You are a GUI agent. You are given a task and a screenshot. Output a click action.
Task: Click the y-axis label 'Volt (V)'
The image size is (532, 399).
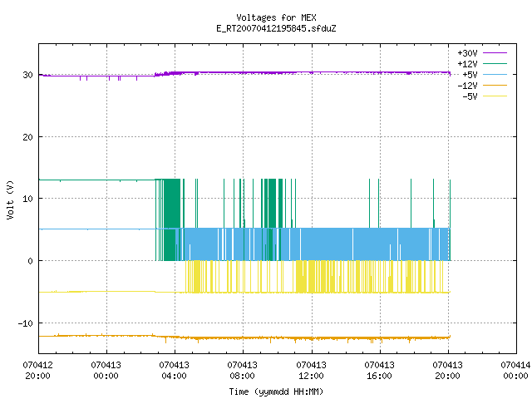click(10, 199)
